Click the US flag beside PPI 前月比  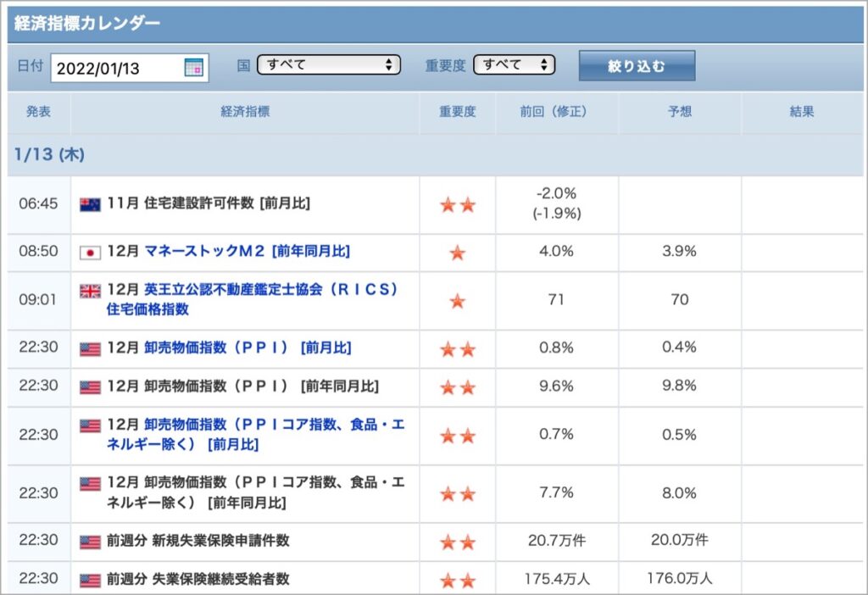(90, 349)
